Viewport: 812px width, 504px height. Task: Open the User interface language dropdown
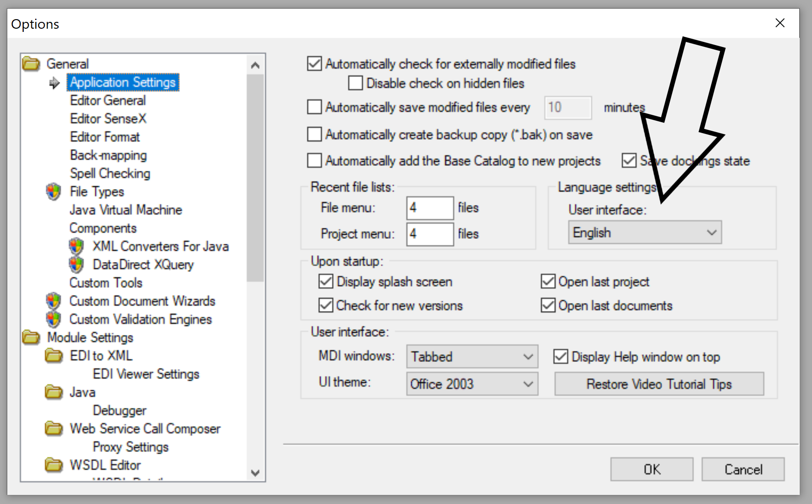tap(644, 233)
